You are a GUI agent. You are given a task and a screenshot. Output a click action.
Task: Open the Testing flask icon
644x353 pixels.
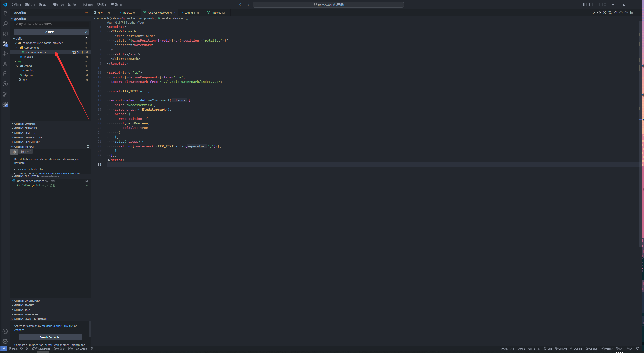point(5,64)
